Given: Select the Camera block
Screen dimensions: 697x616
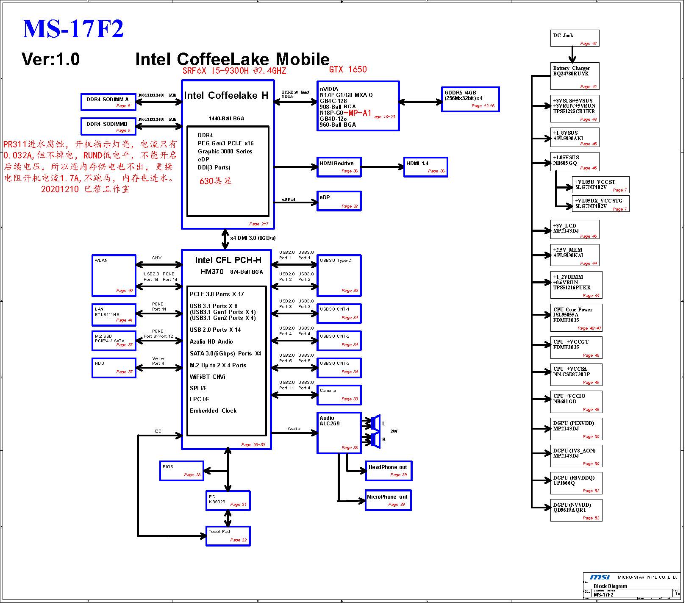Looking at the screenshot, I should [339, 395].
